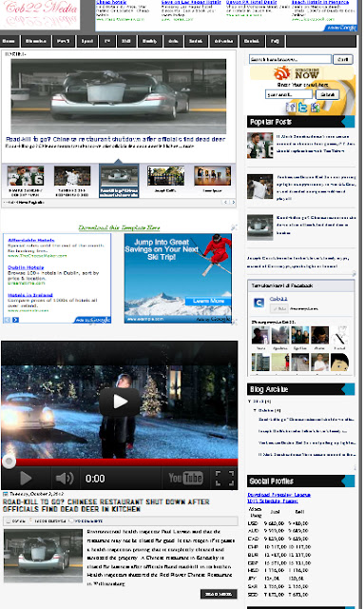364x609 pixels.
Task: Click the Cob22 Media logo header
Action: click(x=40, y=14)
